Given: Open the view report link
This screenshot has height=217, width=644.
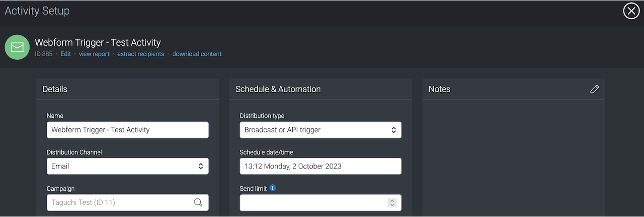Looking at the screenshot, I should click(x=94, y=54).
